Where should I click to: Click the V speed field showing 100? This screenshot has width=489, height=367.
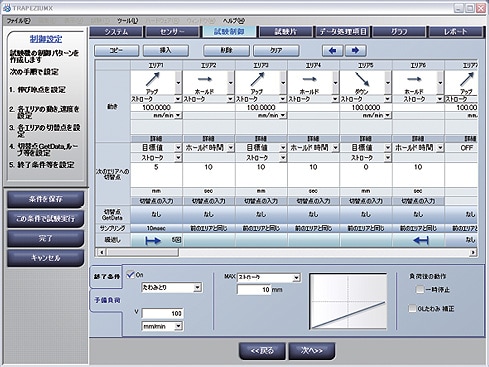[x=162, y=313]
